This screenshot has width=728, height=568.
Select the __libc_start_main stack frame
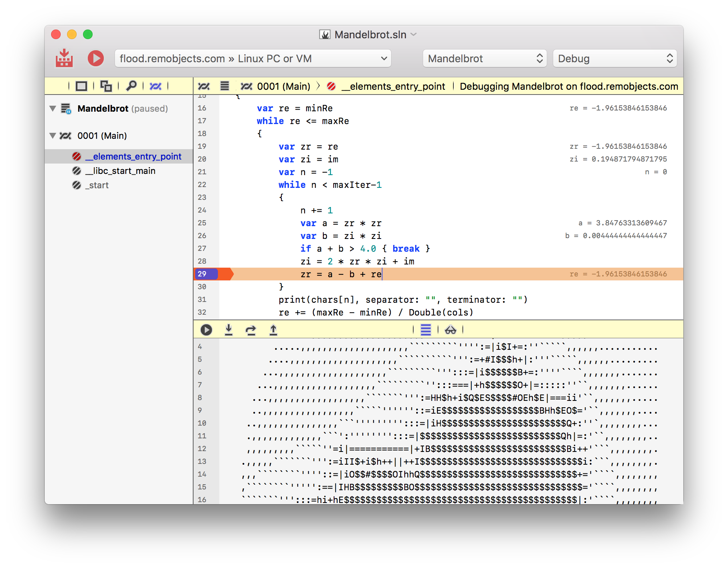(119, 171)
